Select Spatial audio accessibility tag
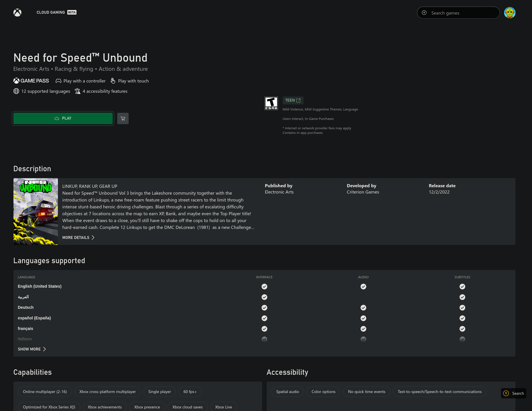This screenshot has height=411, width=532. (x=288, y=392)
